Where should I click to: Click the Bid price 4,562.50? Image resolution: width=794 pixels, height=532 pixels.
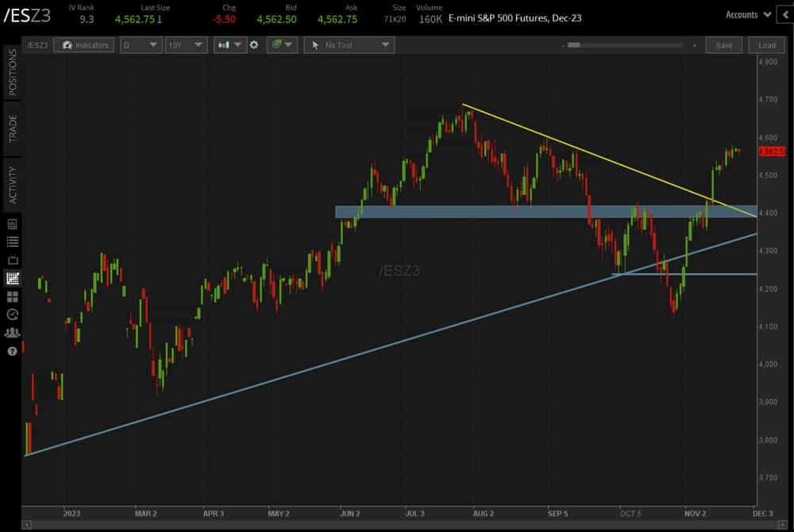[x=276, y=19]
